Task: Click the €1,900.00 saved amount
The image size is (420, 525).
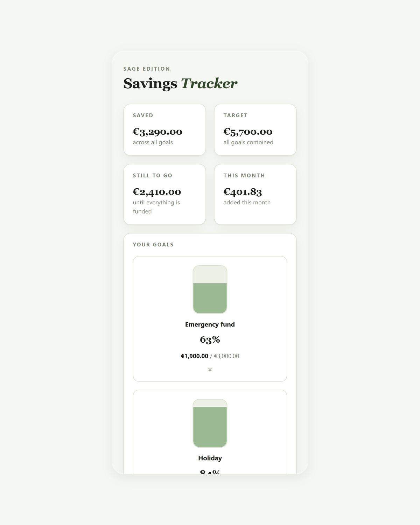Action: click(x=194, y=356)
